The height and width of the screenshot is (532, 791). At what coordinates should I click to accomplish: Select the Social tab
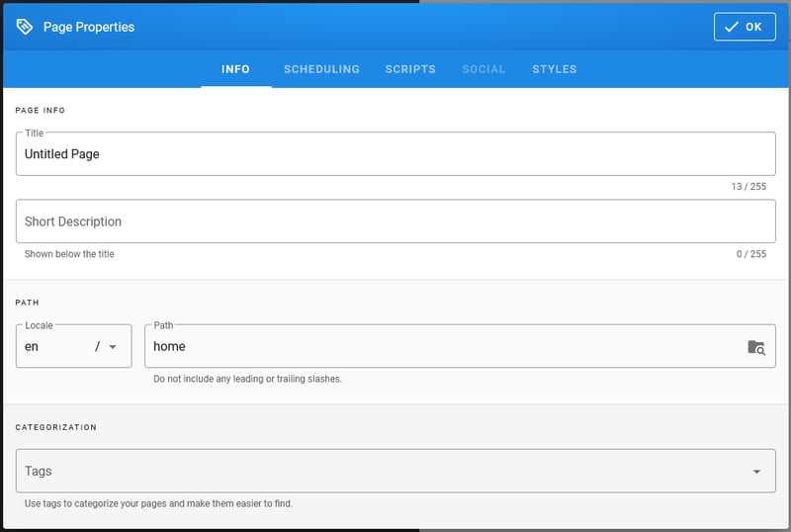pyautogui.click(x=483, y=69)
